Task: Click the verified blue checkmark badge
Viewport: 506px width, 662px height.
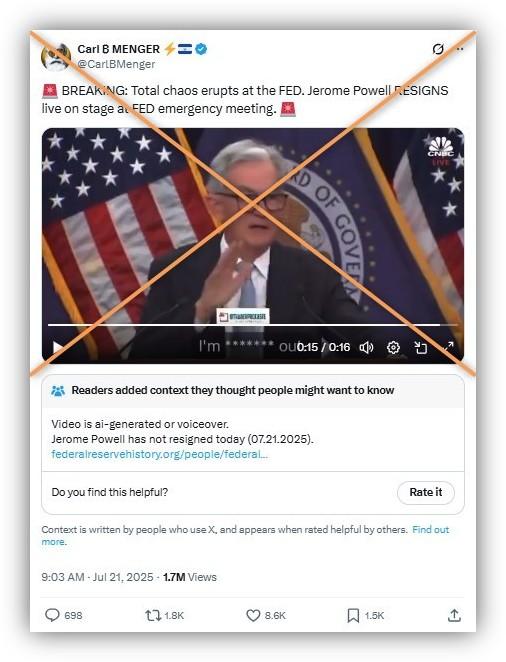Action: [x=202, y=49]
